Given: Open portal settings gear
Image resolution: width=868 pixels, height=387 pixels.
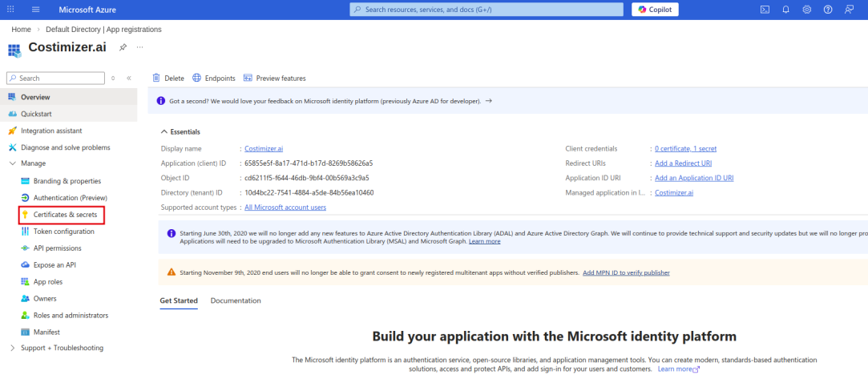Looking at the screenshot, I should click(807, 10).
